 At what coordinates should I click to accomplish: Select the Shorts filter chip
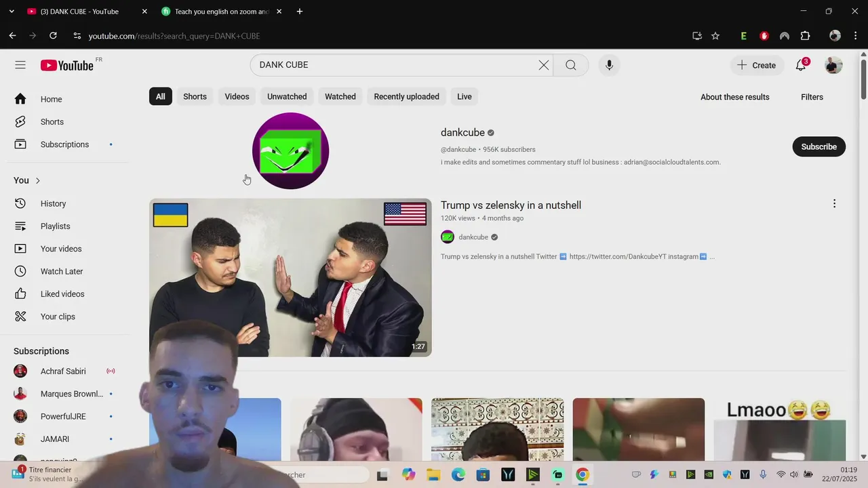point(195,97)
